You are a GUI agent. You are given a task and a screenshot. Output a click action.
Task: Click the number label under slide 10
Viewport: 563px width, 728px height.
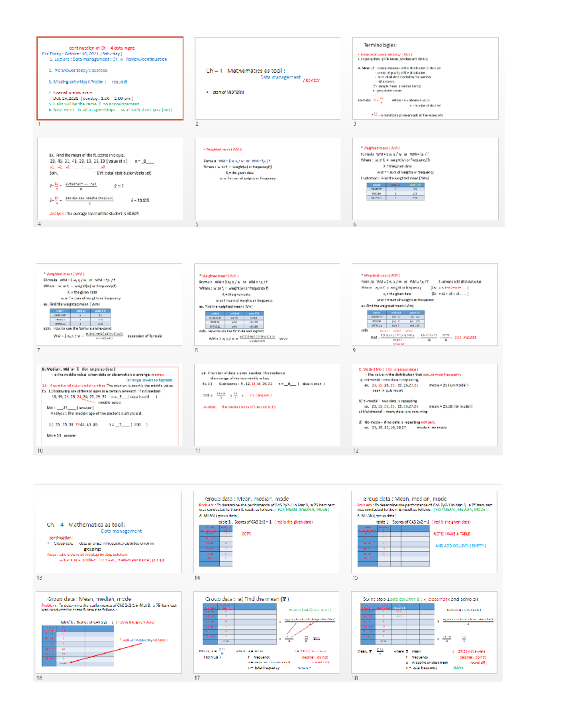tap(40, 450)
